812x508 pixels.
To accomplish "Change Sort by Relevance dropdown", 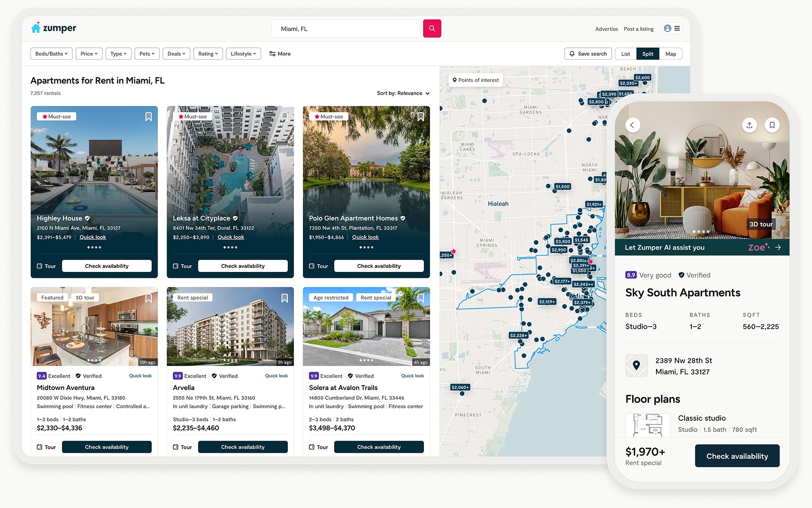I will 403,93.
